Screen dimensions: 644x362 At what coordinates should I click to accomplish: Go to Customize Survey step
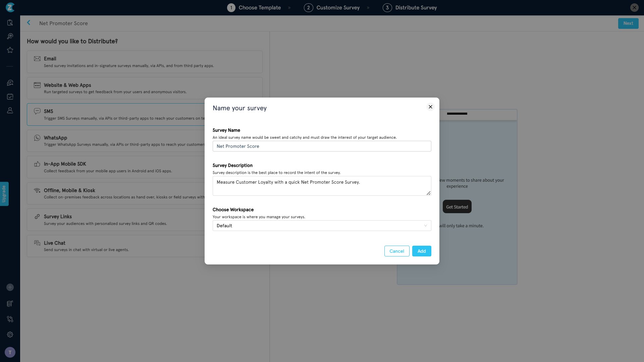(332, 7)
